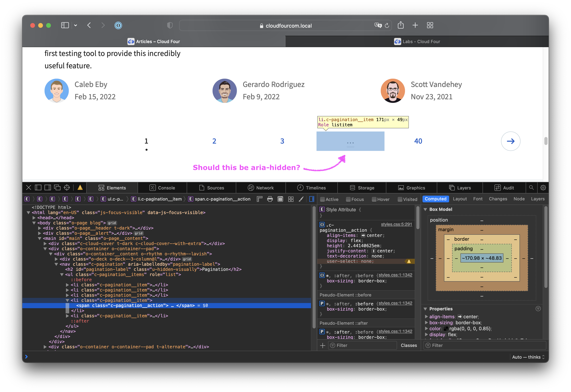Screen dimensions: 571x392
Task: Open the inspector search magnifier
Action: 531,188
